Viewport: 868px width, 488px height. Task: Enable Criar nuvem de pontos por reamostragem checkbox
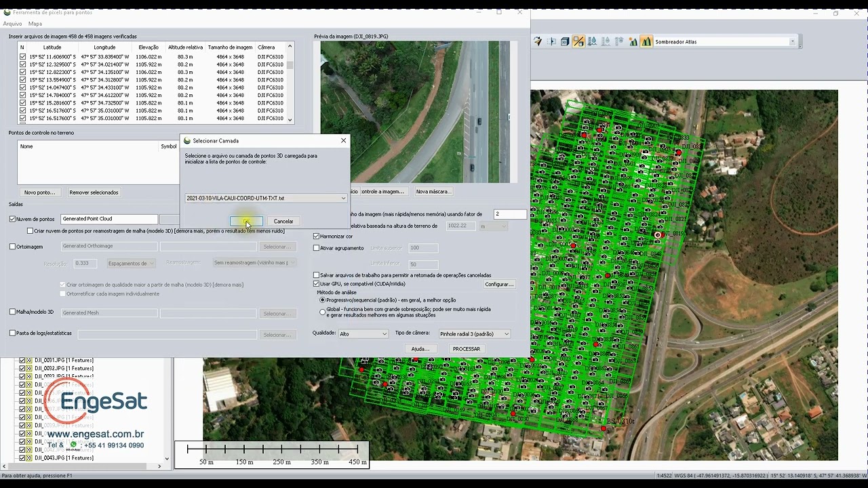coord(30,231)
